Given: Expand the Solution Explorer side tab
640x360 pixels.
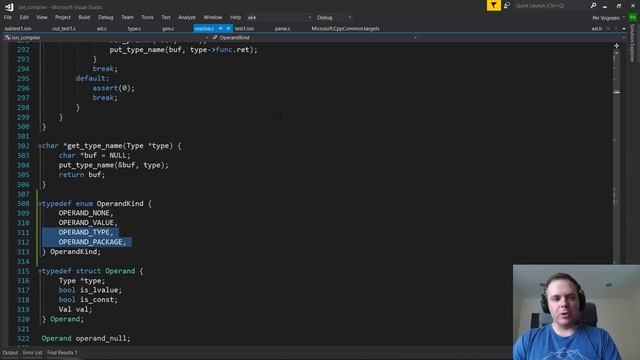Looking at the screenshot, I should pyautogui.click(x=633, y=43).
